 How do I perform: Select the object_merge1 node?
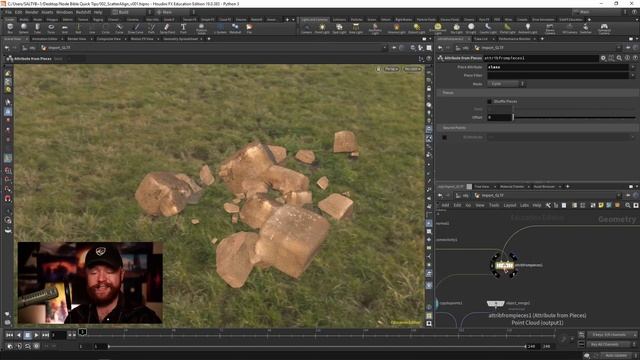pos(496,303)
